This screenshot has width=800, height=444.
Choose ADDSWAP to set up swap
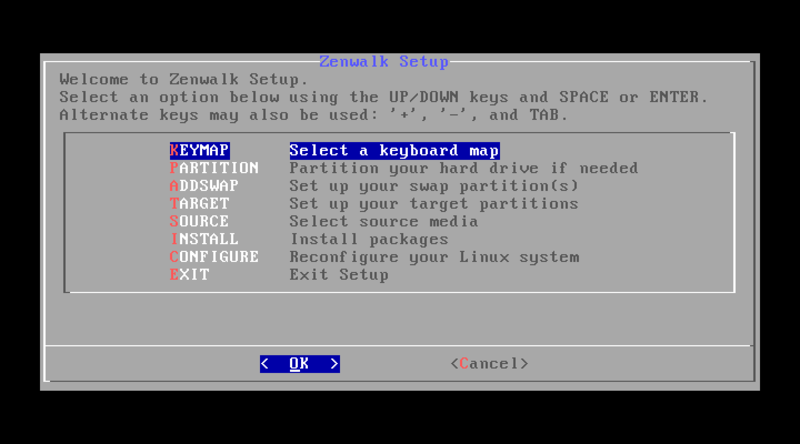(x=204, y=186)
